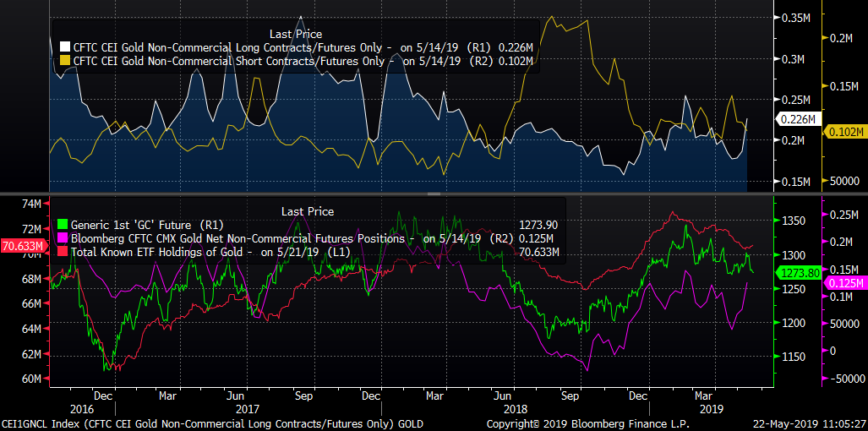The height and width of the screenshot is (431, 868).
Task: Click yellow swatch for Non-Commercial Short Contracts
Action: point(64,60)
